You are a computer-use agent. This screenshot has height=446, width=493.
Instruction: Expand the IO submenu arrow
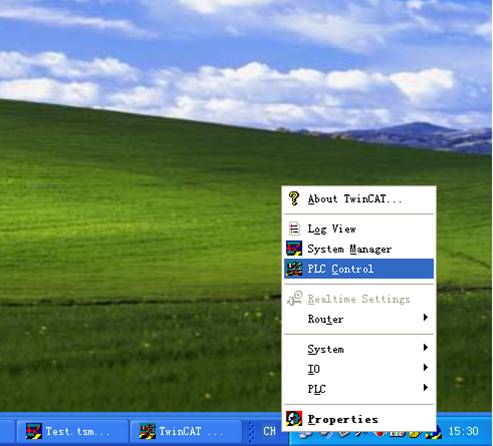pos(425,367)
